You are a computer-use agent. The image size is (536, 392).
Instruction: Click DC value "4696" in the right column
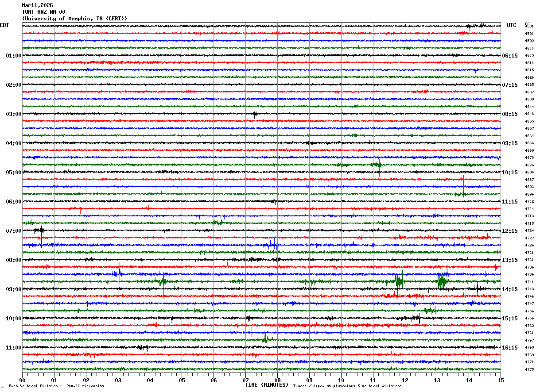pyautogui.click(x=529, y=194)
